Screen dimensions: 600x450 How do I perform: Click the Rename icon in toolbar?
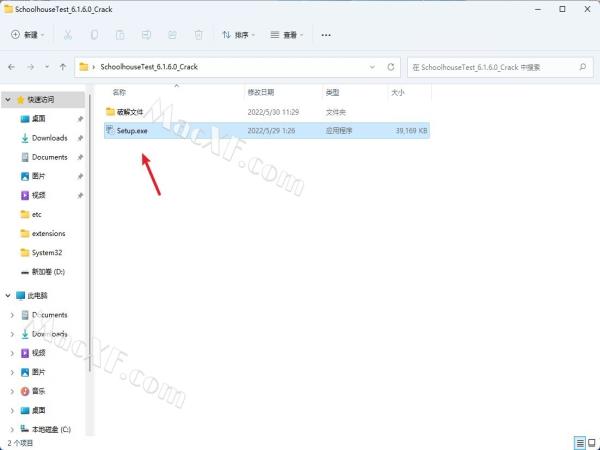146,34
